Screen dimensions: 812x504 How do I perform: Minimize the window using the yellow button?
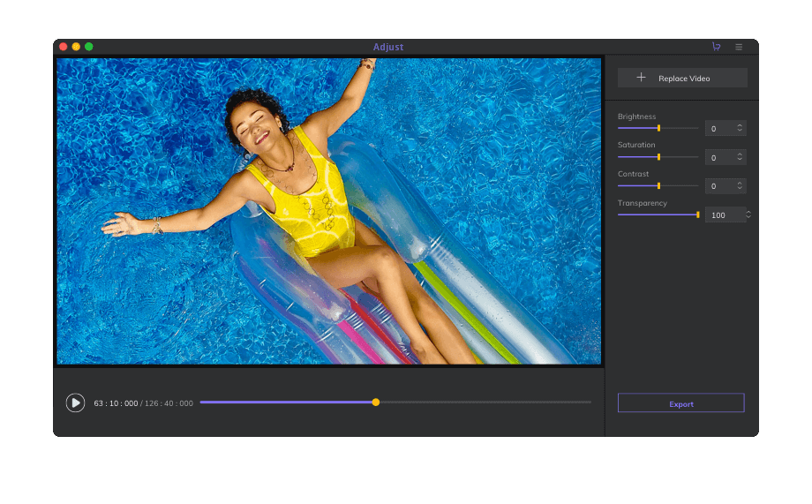[x=76, y=47]
